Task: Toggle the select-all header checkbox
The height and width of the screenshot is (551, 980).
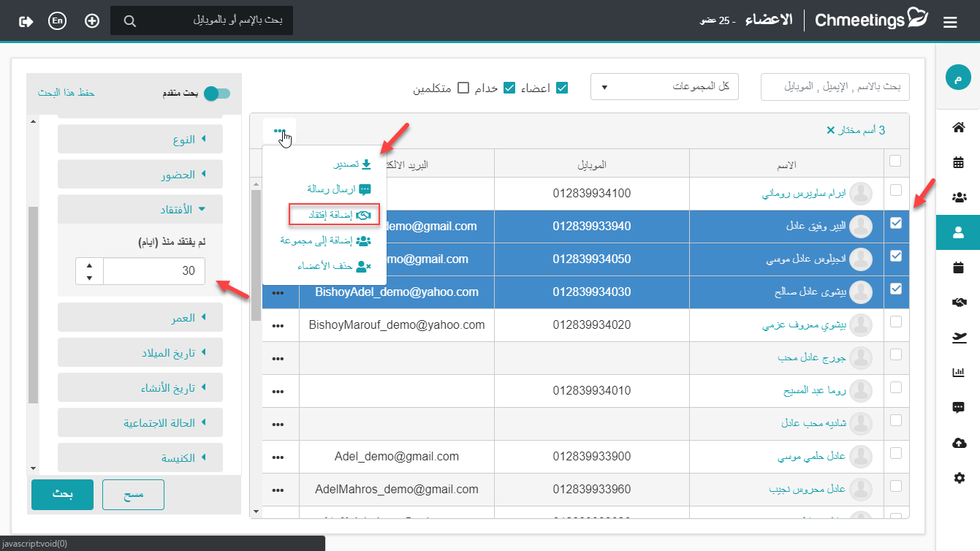Action: click(895, 161)
